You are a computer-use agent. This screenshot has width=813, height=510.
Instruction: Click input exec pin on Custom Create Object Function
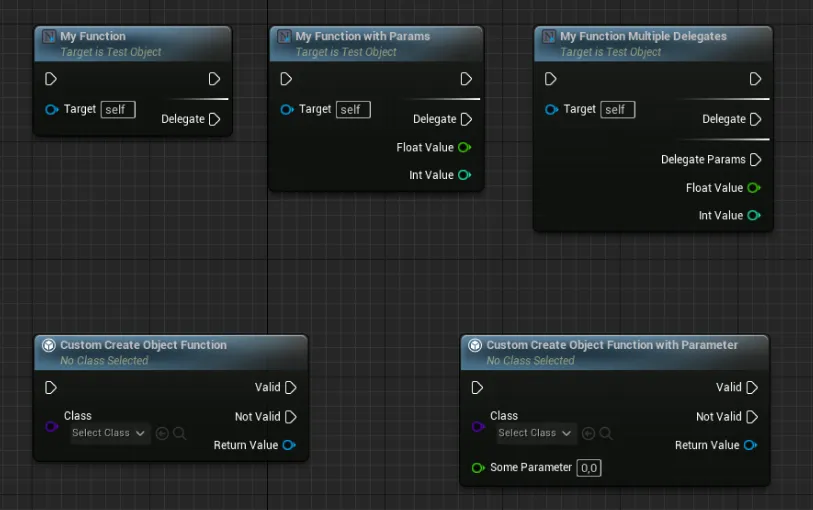(x=51, y=388)
